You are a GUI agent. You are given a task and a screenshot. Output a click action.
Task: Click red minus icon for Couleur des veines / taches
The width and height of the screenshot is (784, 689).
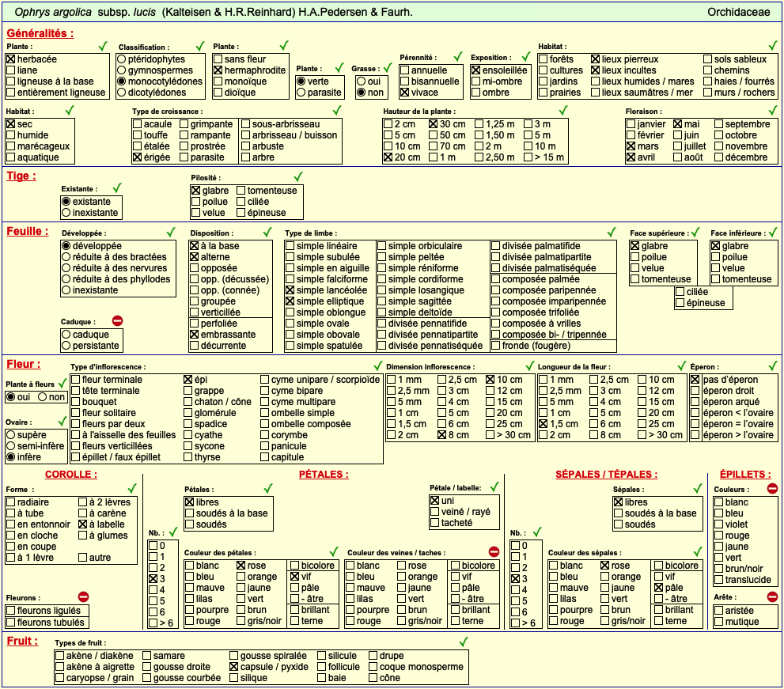tap(494, 552)
